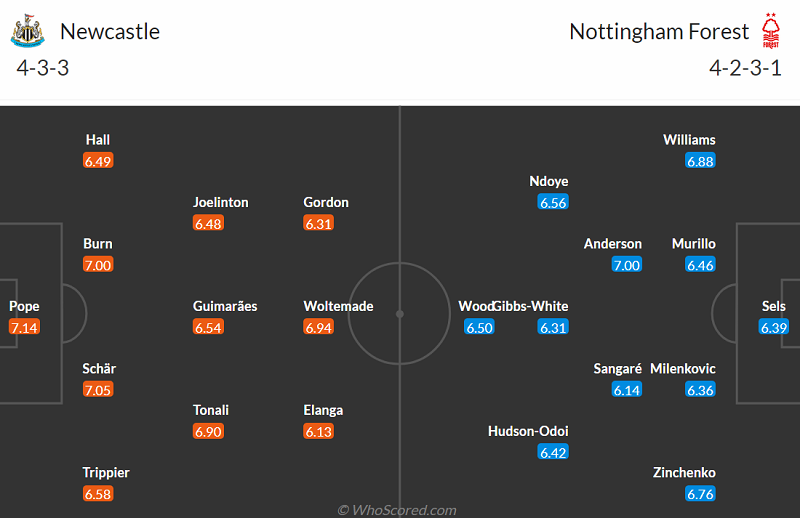This screenshot has width=800, height=518.
Task: Click Trippier's 6.58 rating badge
Action: (98, 494)
